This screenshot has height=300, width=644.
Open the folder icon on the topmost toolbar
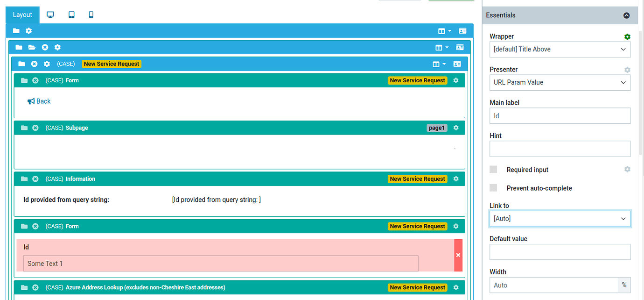16,30
